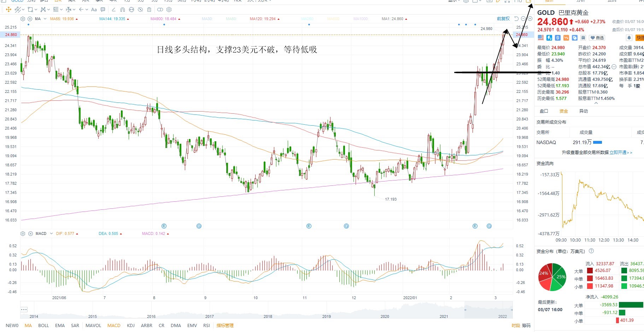Open measure tool options arrow
Viewport: 644px width, 332px height.
74,10
